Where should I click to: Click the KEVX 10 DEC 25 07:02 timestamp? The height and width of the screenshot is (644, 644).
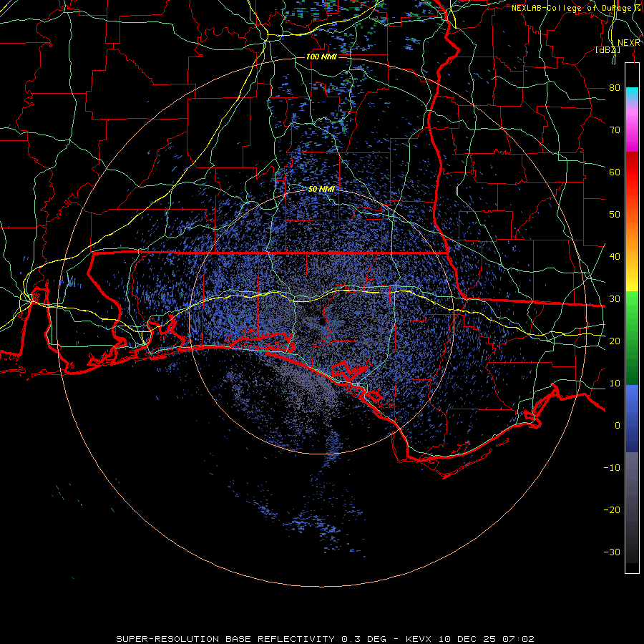coord(470,639)
